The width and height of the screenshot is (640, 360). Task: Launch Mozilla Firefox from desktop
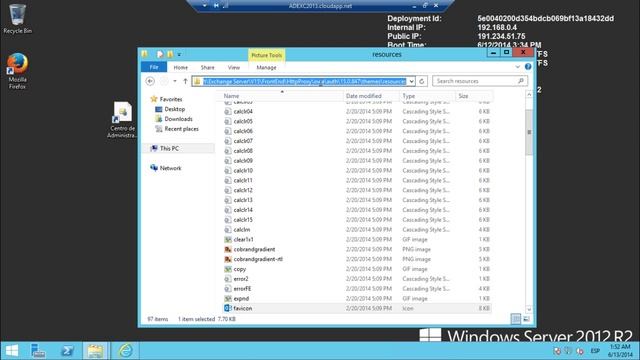[17, 71]
